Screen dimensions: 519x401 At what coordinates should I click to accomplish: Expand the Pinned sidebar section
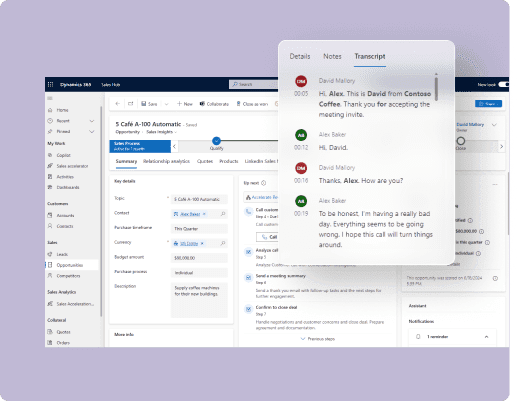coord(92,131)
